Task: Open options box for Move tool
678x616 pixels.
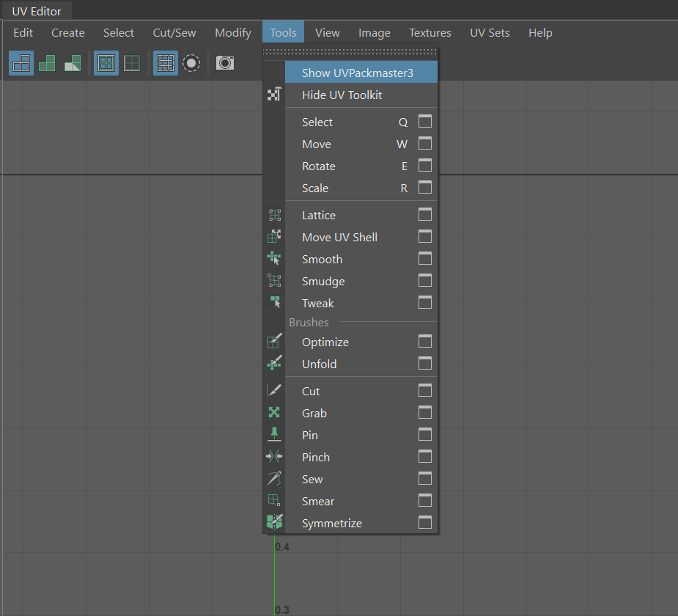Action: click(425, 144)
